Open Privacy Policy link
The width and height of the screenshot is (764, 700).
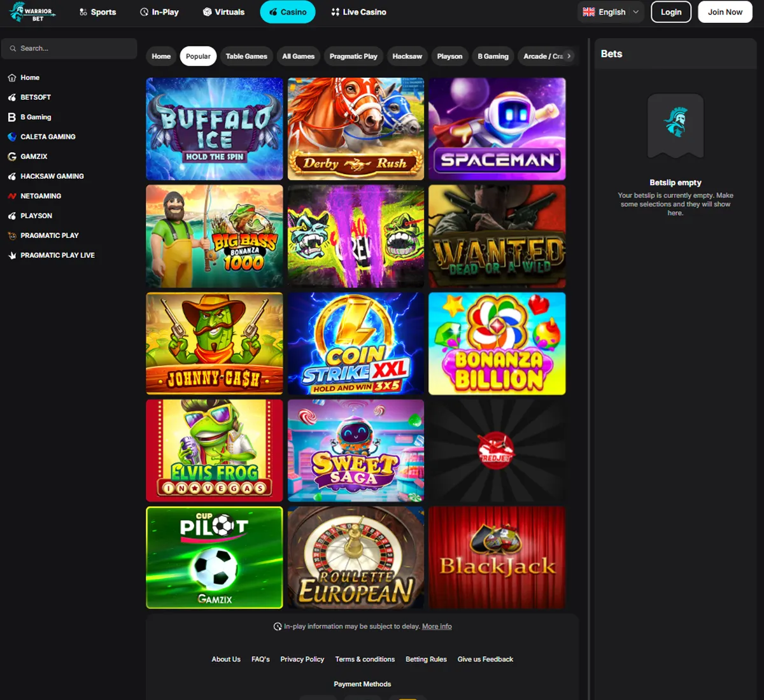coord(302,659)
